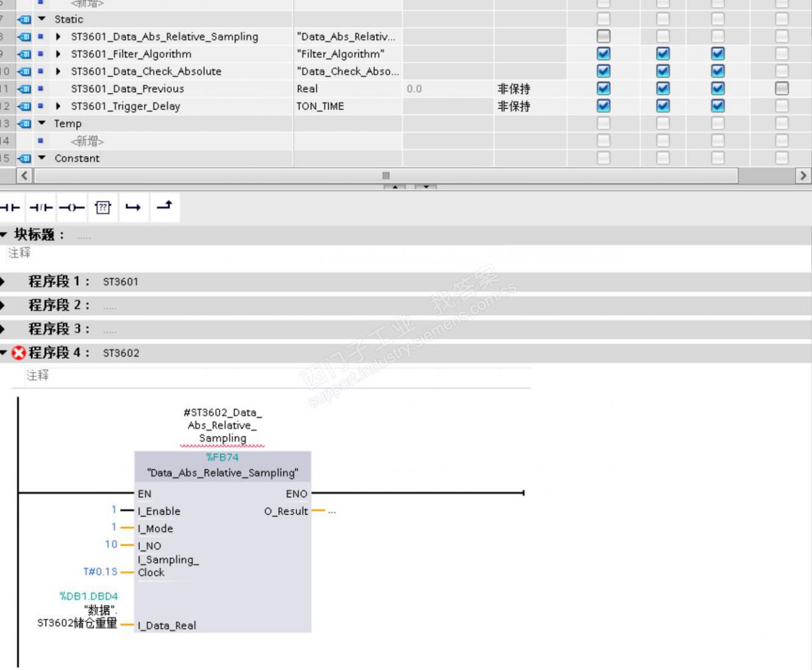Collapse 程序段 4 ST3602 network
Image resolution: width=812 pixels, height=670 pixels.
4,353
